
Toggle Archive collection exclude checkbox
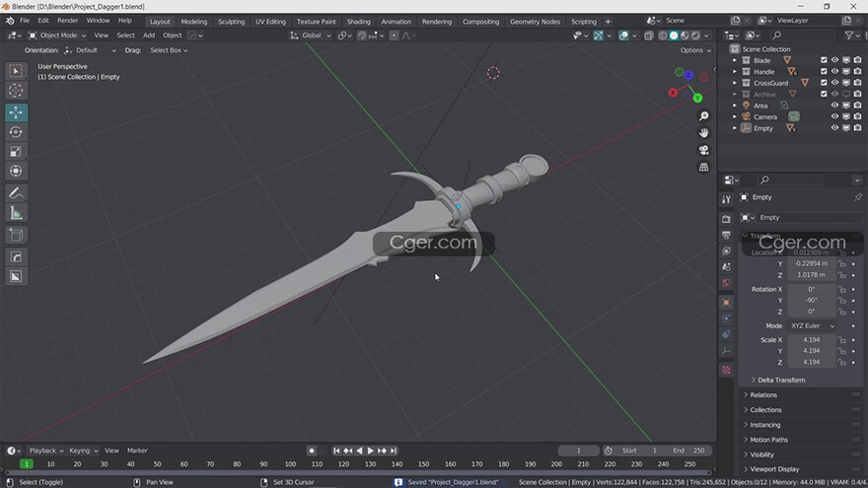tap(824, 94)
